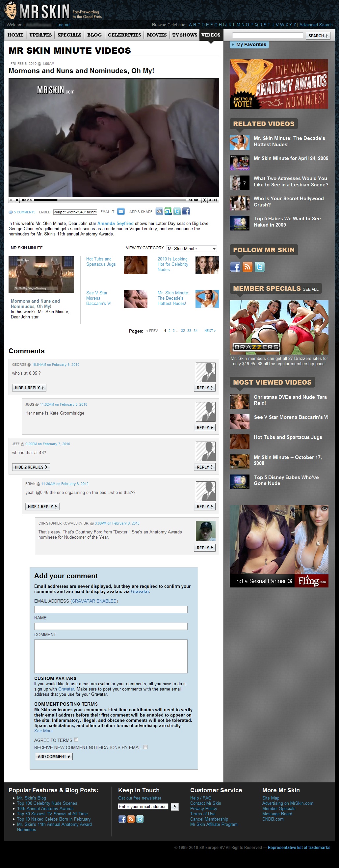Open RSS feed icon under Follow Mr Skin
339x868 pixels.
[248, 267]
